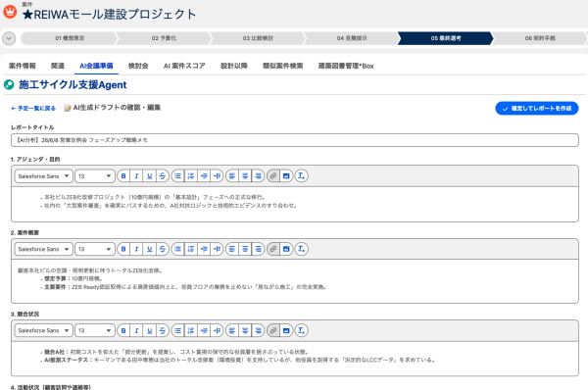588x390 pixels.
Task: Click the confirm and create report button
Action: (537, 109)
